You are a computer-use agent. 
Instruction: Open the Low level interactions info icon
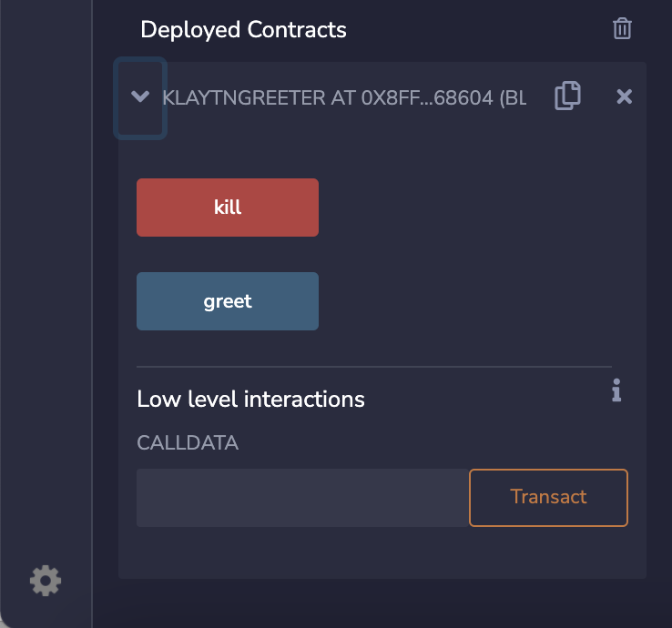[616, 391]
